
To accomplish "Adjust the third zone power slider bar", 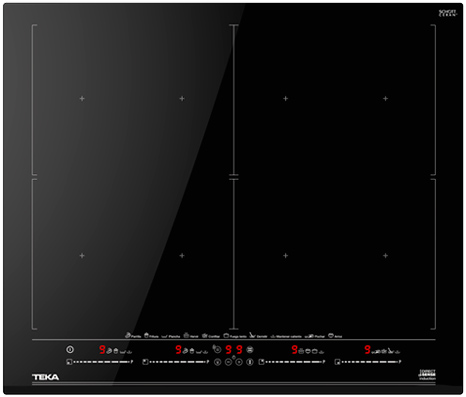I will (x=294, y=362).
